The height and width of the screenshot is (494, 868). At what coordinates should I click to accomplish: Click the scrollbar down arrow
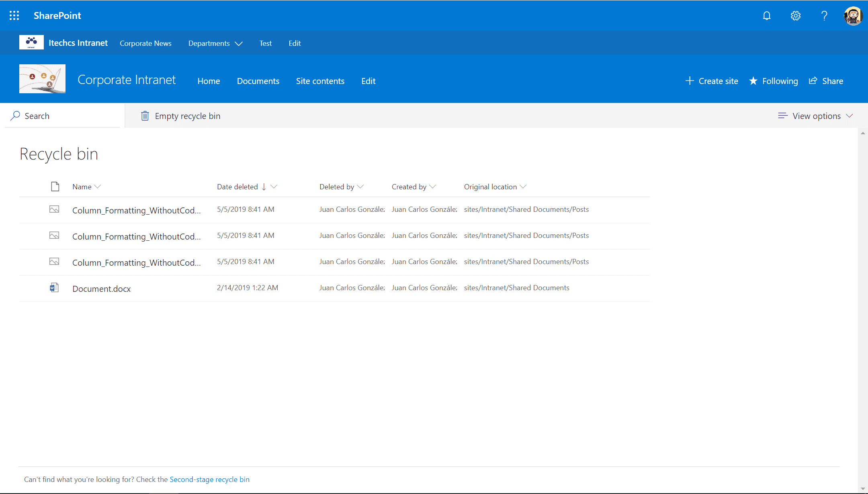coord(863,489)
